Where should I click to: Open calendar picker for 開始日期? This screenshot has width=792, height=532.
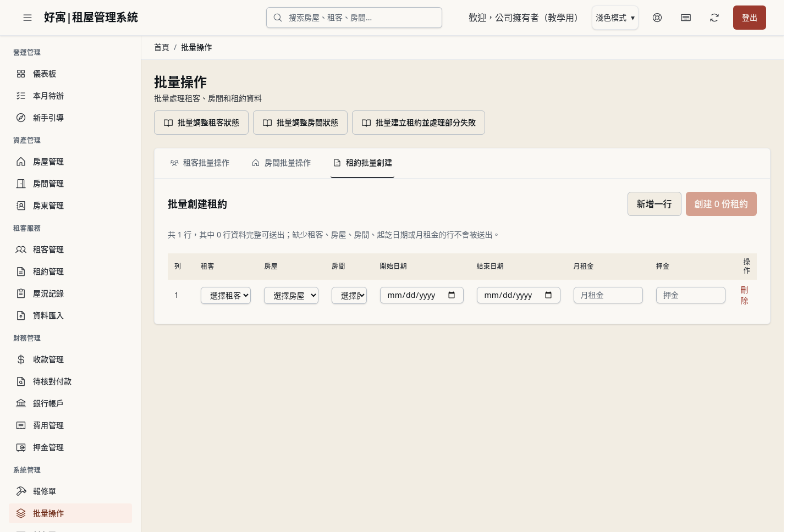(x=452, y=295)
